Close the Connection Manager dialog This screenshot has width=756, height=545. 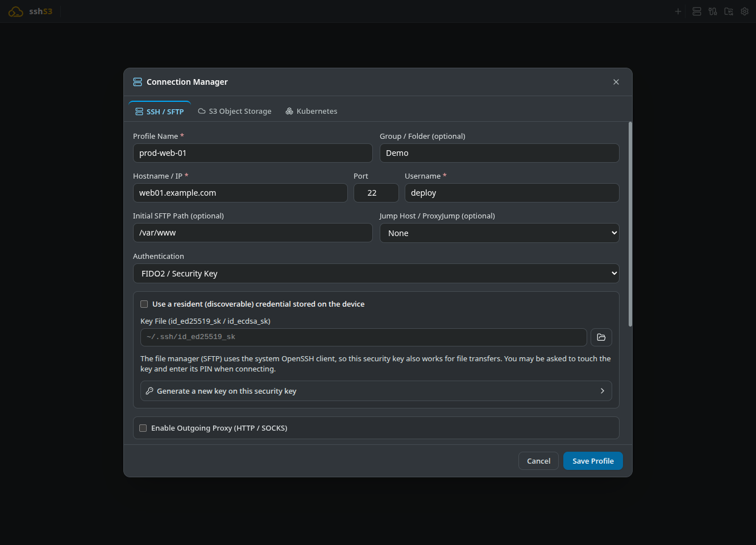coord(616,82)
